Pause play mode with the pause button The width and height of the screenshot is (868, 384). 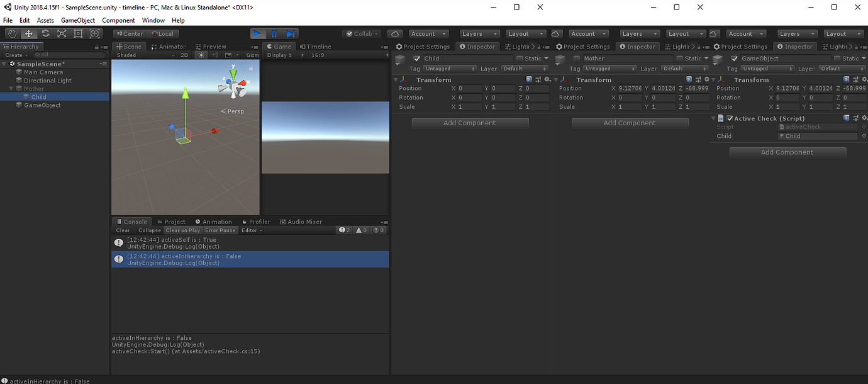click(274, 33)
